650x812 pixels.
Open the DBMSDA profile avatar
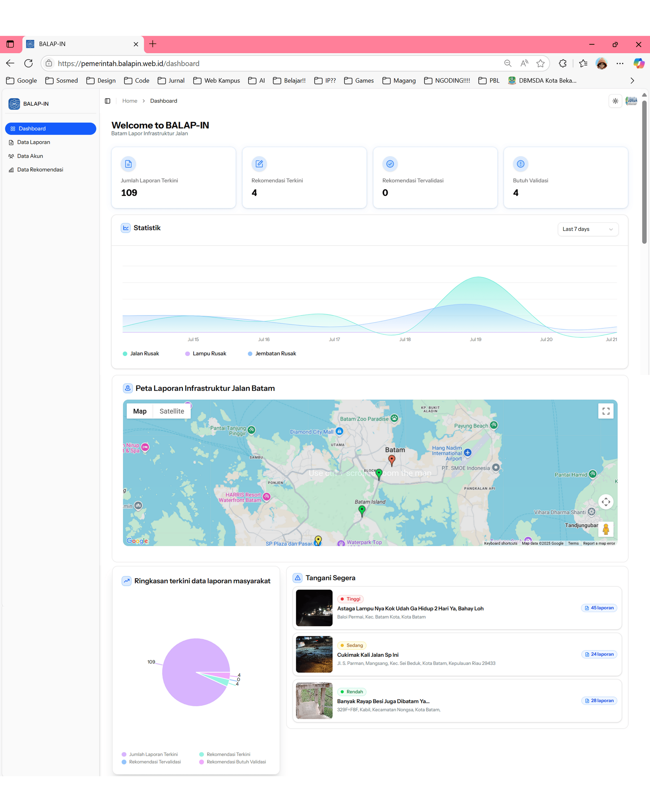632,101
